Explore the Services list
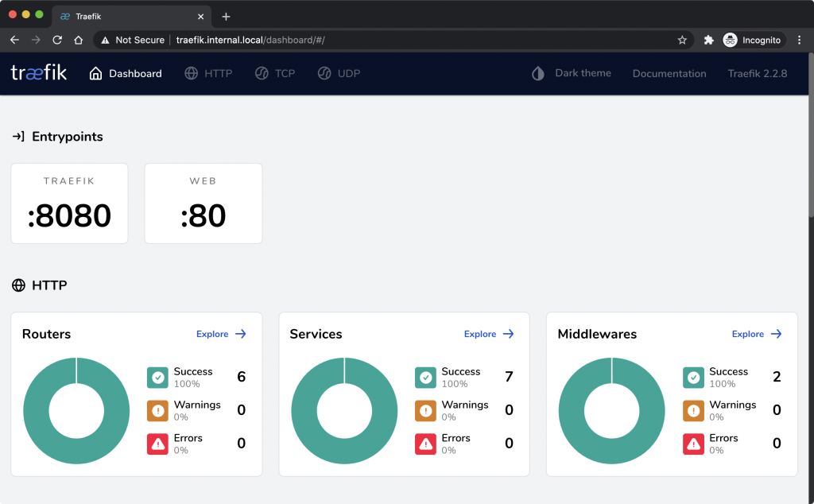814x504 pixels. [x=489, y=334]
